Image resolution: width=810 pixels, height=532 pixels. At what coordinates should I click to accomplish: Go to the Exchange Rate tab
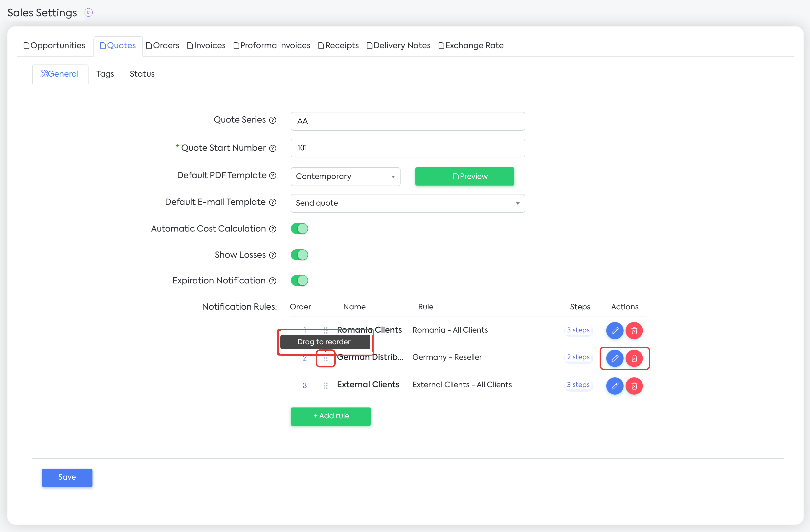471,45
